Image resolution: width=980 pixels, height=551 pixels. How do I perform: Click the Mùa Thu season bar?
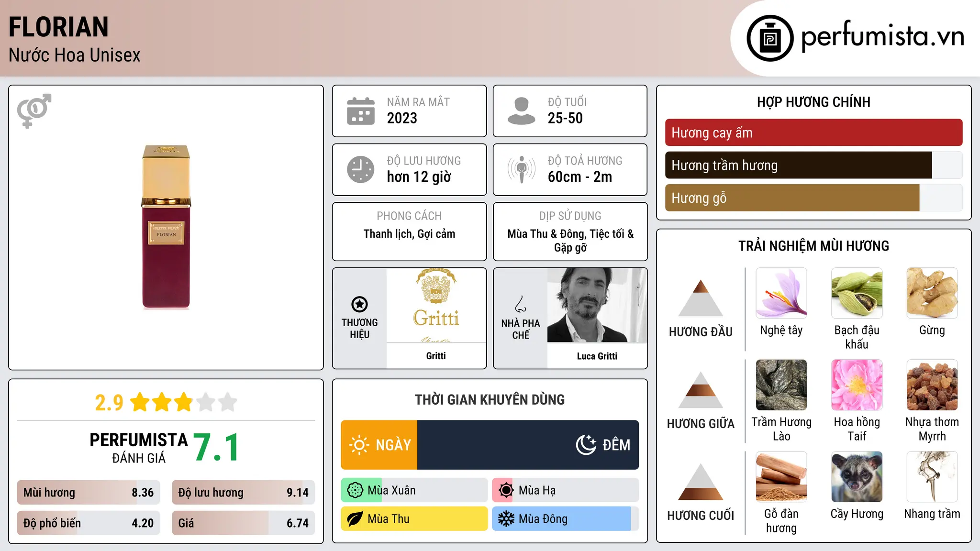(414, 519)
